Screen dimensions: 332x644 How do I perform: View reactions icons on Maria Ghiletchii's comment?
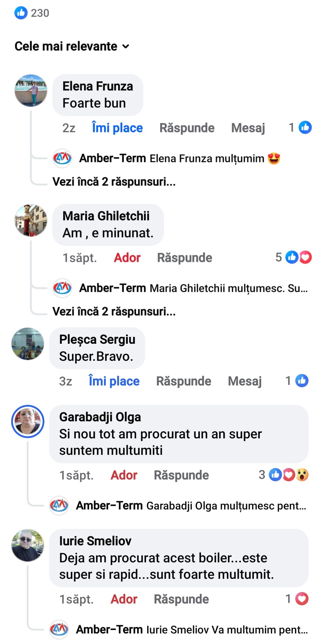299,257
